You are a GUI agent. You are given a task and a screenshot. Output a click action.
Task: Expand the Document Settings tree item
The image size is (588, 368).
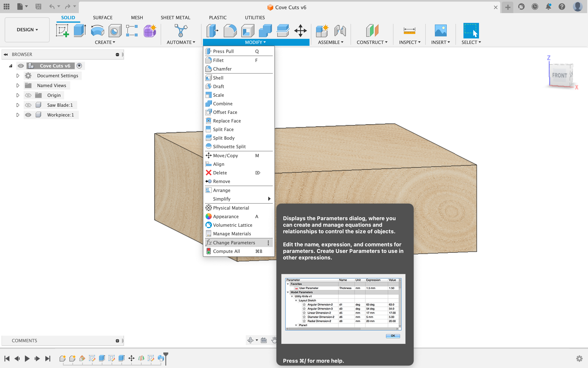tap(18, 76)
